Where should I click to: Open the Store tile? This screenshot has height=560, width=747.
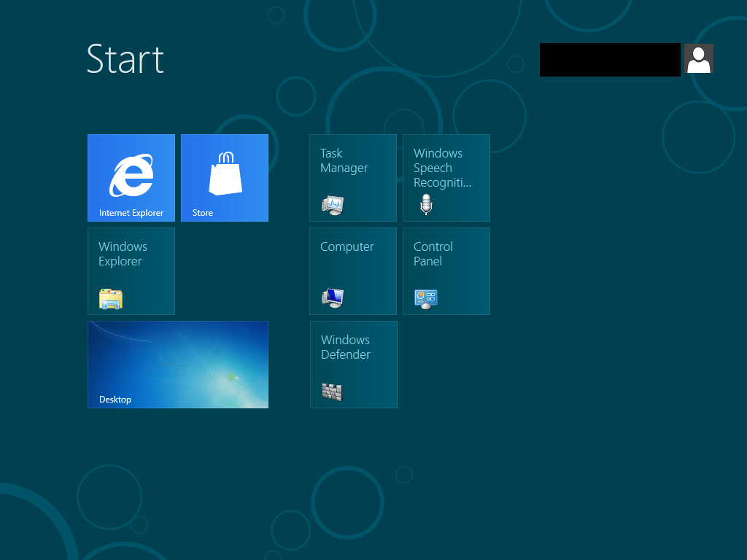click(x=225, y=178)
